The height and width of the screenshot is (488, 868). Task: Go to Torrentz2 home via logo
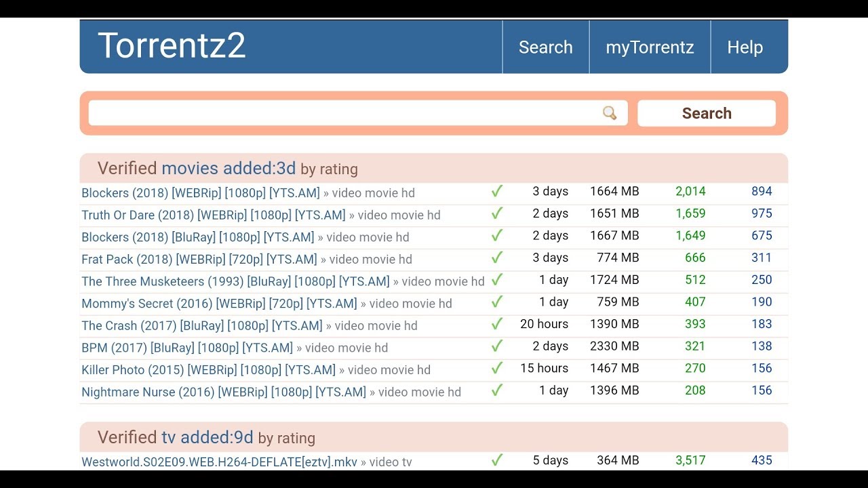point(172,46)
